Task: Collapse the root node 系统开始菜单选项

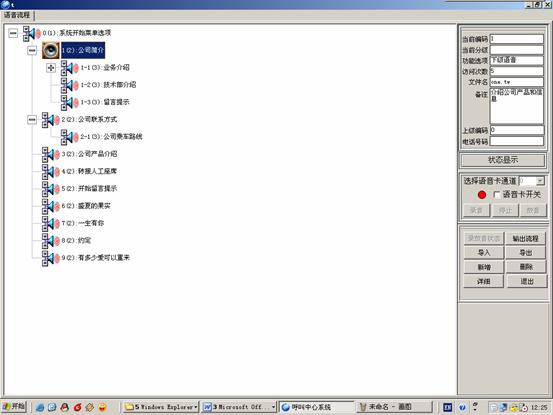Action: [x=13, y=33]
